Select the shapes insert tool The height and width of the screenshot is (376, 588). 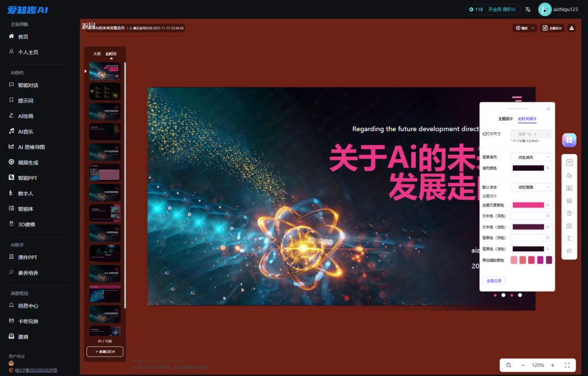[569, 175]
